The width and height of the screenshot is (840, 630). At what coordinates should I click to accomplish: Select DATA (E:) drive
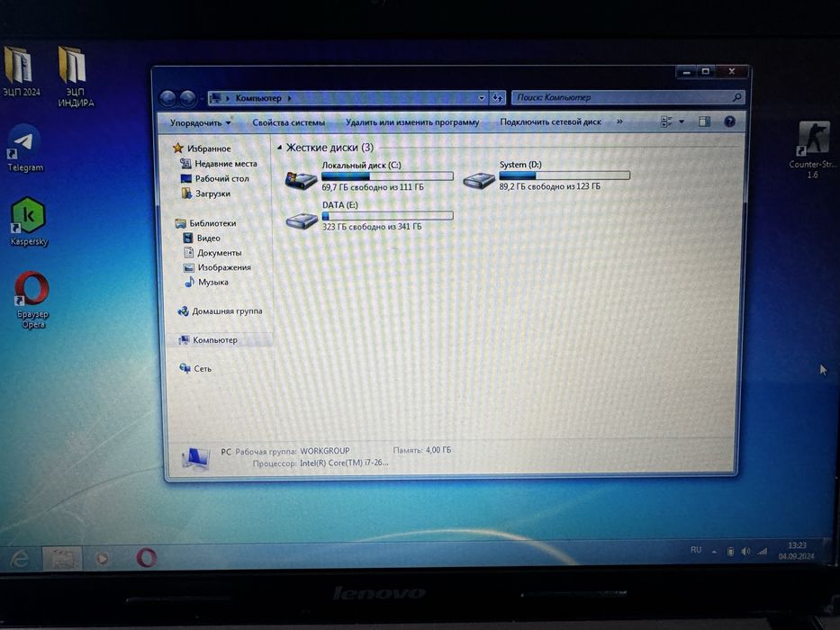tap(368, 215)
